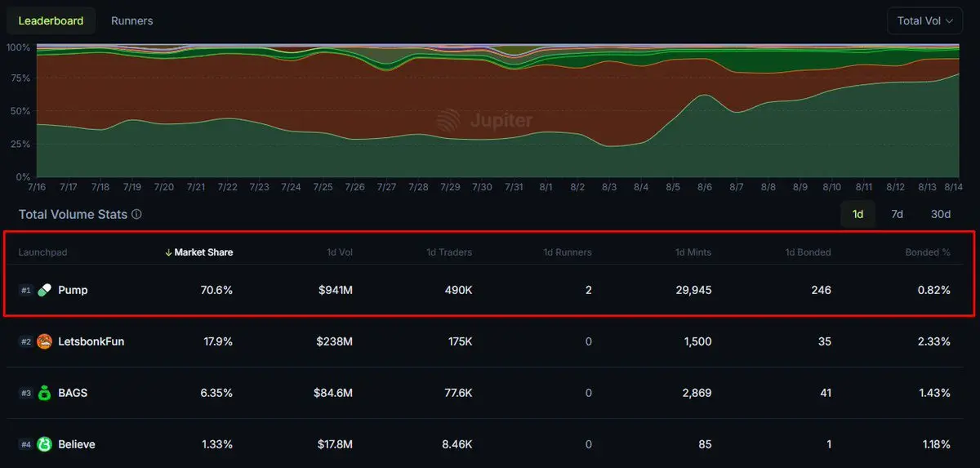Switch to the Runners tab
980x468 pixels.
131,20
